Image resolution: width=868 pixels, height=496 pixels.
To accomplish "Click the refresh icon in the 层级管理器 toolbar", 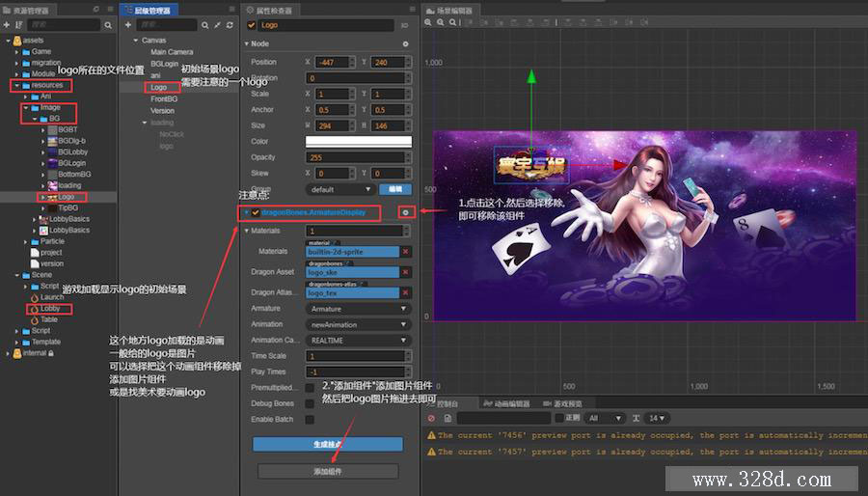I will [230, 24].
